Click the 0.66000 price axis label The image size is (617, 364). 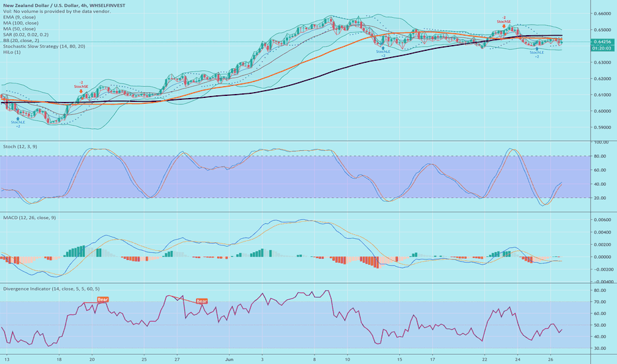point(602,13)
